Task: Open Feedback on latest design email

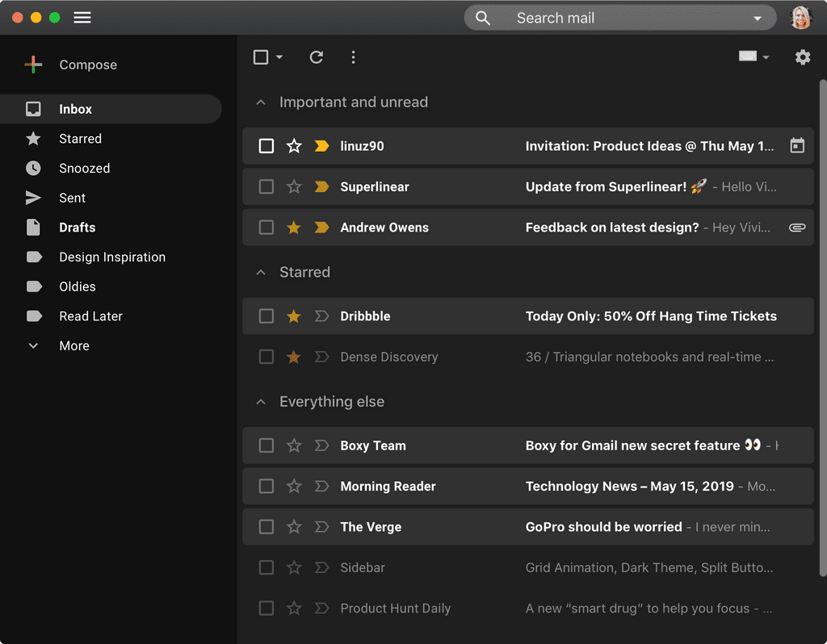Action: (528, 227)
